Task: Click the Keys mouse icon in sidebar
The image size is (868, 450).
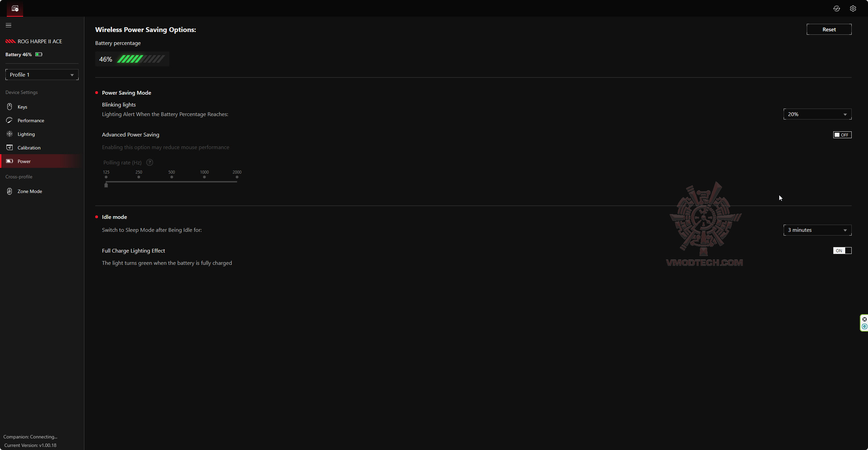Action: 10,107
